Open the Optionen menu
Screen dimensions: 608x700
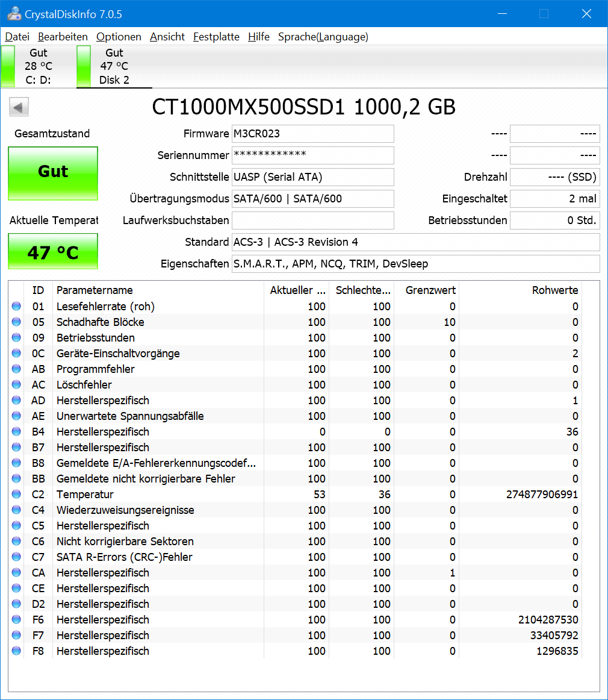pyautogui.click(x=119, y=37)
